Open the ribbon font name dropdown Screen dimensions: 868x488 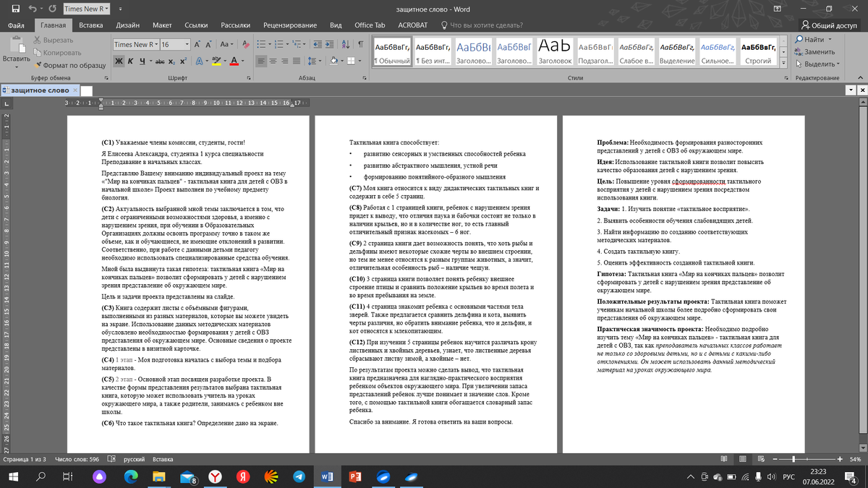(156, 44)
